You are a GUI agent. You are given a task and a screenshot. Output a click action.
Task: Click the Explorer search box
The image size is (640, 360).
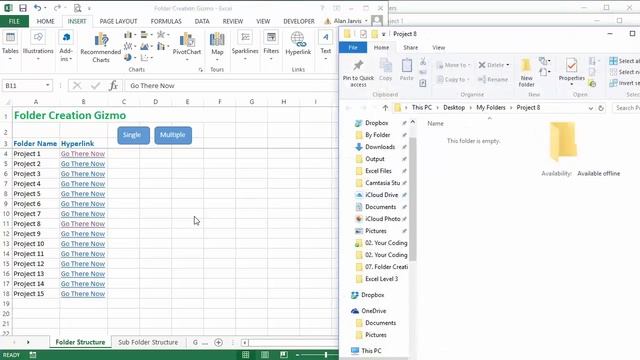point(626,108)
